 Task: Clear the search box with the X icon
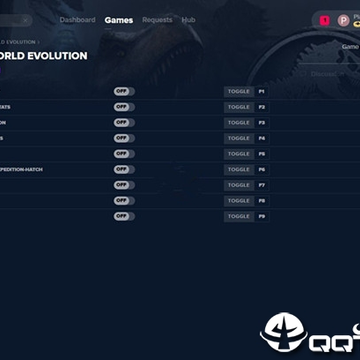point(25,20)
